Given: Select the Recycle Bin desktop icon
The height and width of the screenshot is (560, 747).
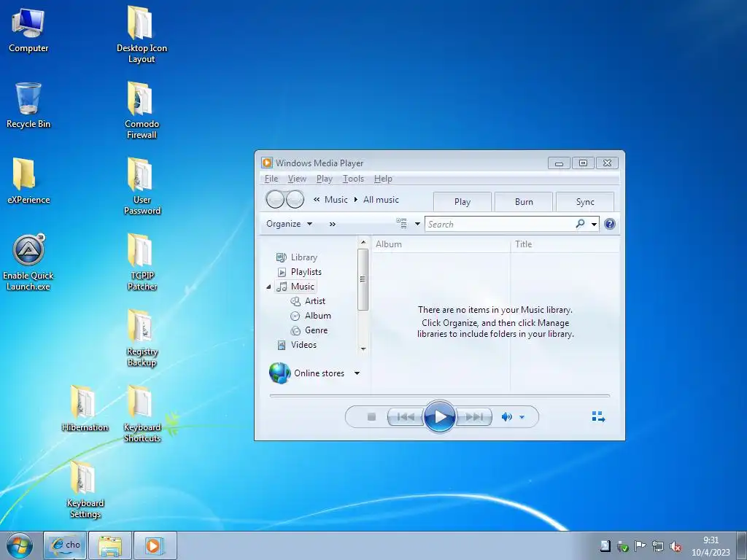Looking at the screenshot, I should [28, 105].
